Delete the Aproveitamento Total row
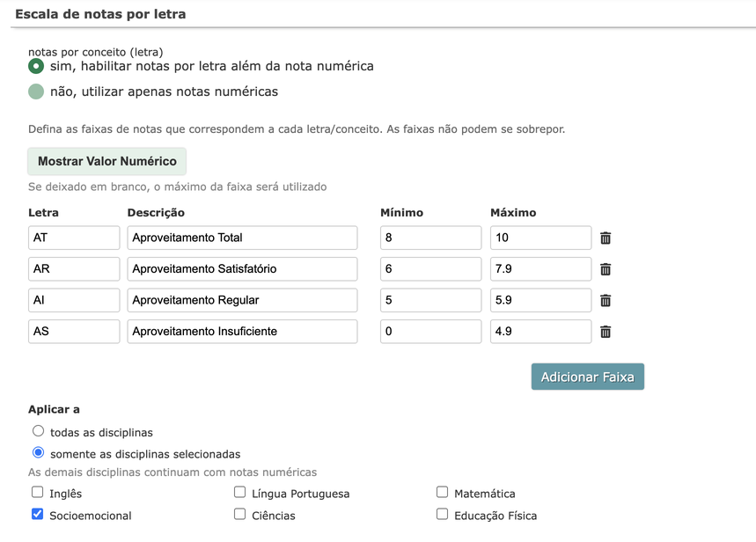The height and width of the screenshot is (542, 756). click(606, 238)
